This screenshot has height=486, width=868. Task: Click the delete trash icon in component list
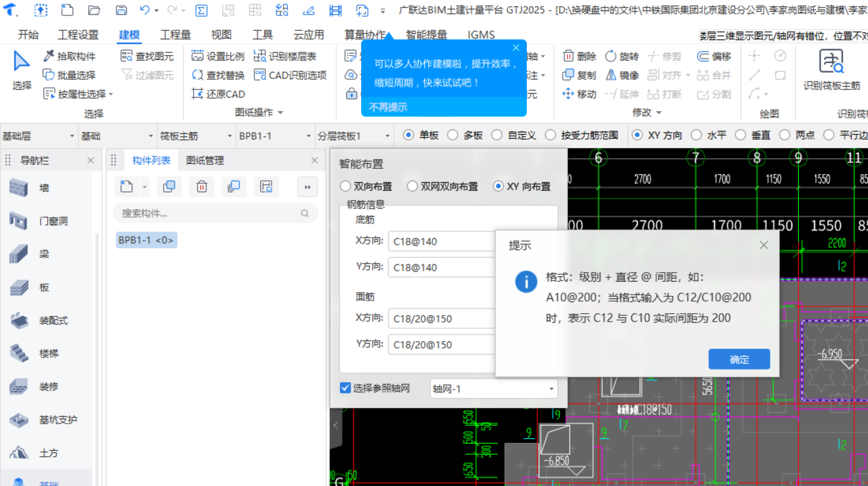pos(202,187)
